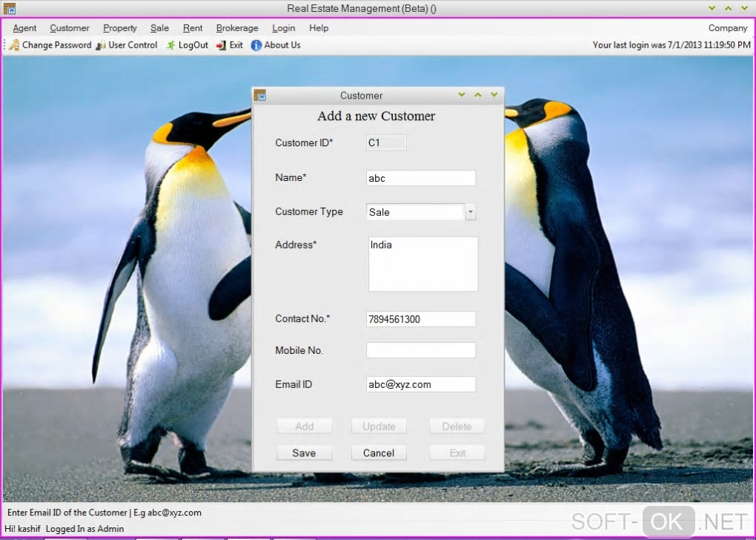Open the Rent menu
Viewport: 756px width, 540px height.
point(193,28)
